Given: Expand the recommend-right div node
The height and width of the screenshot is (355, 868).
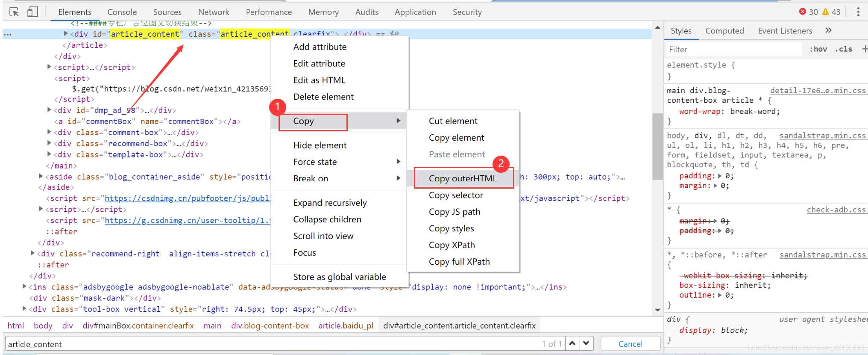Looking at the screenshot, I should click(32, 253).
